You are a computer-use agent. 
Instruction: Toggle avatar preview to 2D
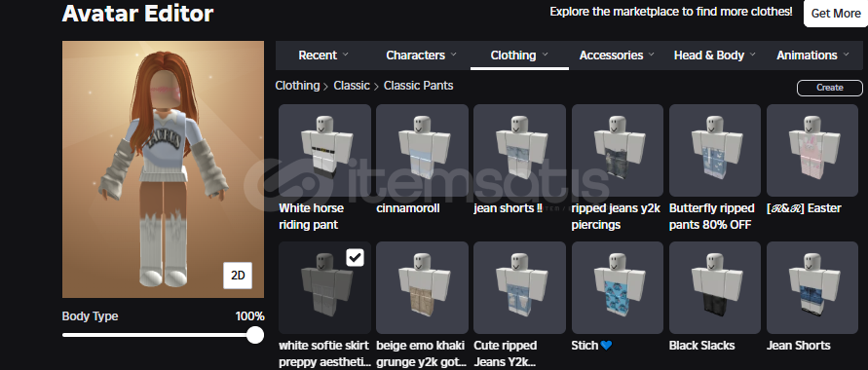pyautogui.click(x=238, y=275)
